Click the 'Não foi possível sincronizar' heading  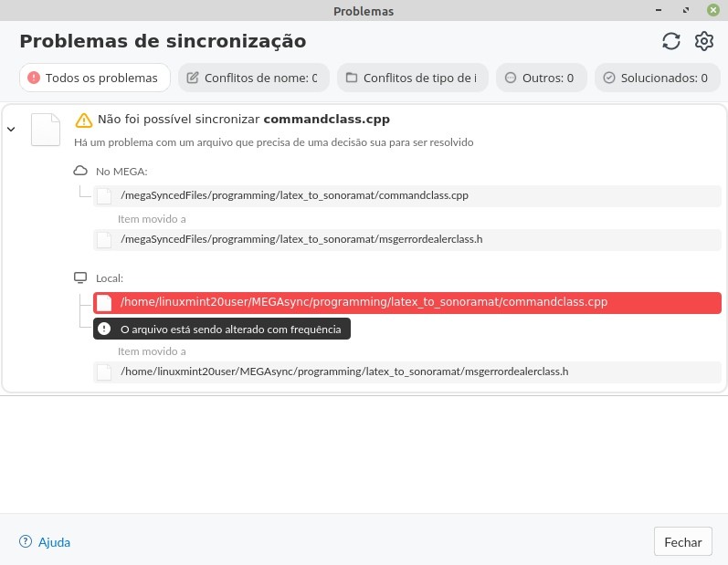pyautogui.click(x=243, y=120)
